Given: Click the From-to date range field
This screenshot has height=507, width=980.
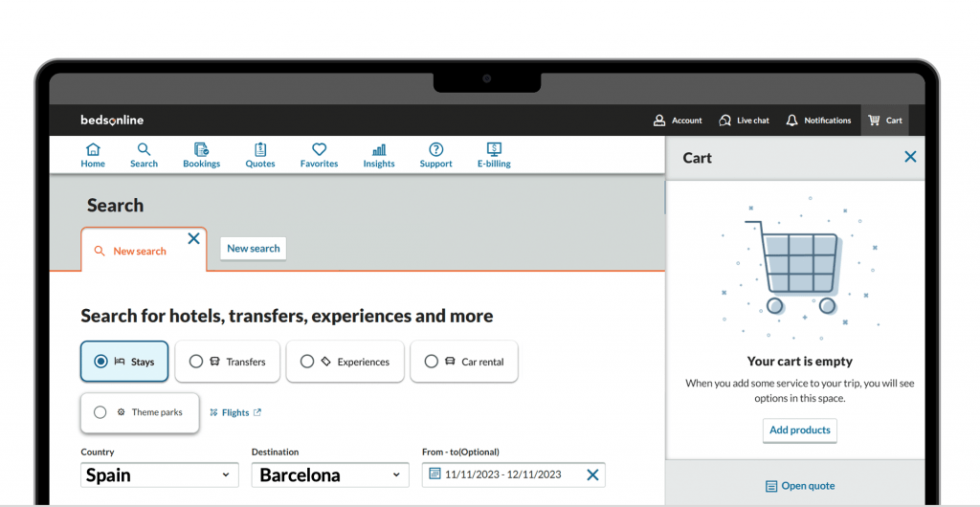Looking at the screenshot, I should tap(513, 474).
